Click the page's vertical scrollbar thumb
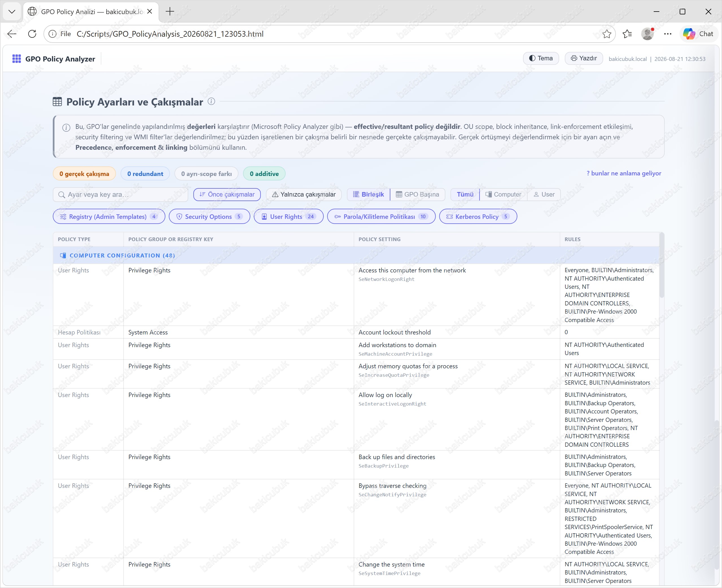 (717, 495)
